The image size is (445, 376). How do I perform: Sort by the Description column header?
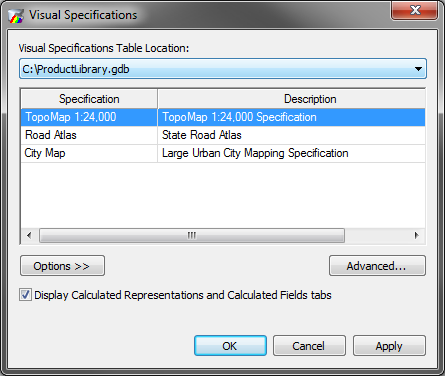292,99
